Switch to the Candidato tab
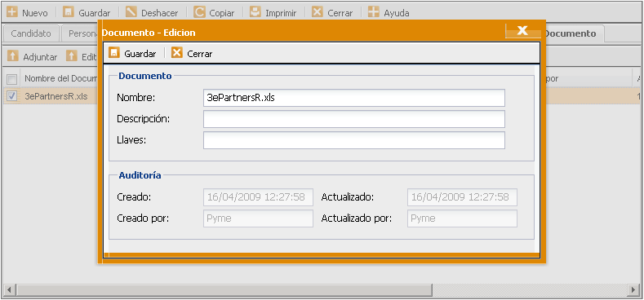 [31, 33]
